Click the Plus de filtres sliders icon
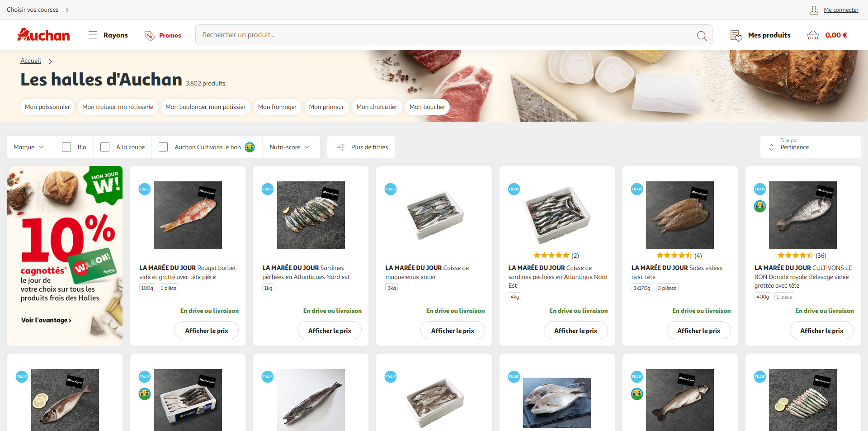This screenshot has height=431, width=868. click(x=341, y=147)
